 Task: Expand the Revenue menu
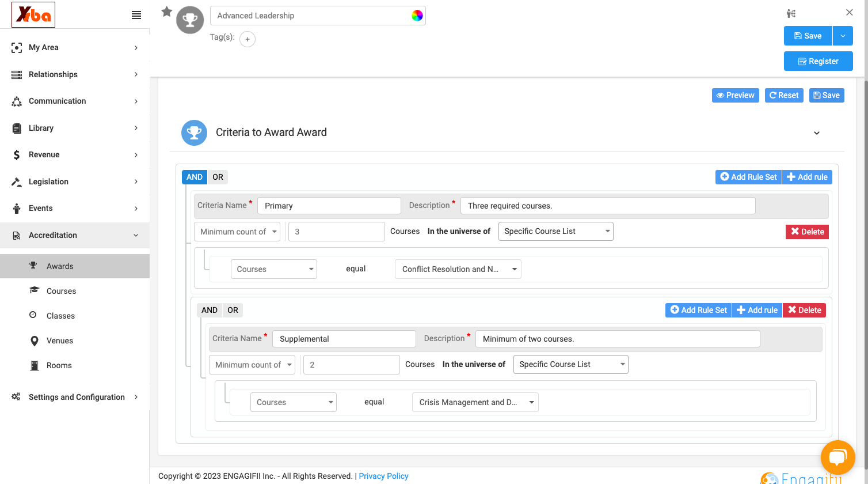[x=75, y=155]
